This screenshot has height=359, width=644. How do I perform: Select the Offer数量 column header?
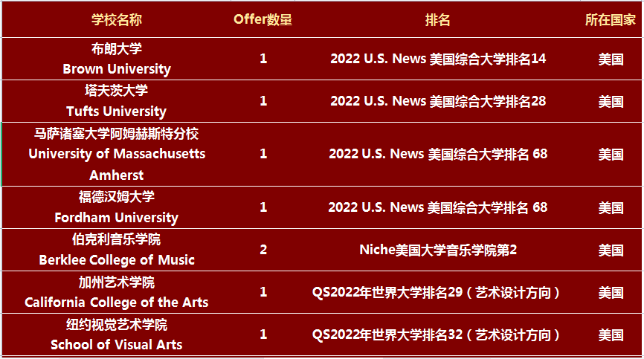tap(263, 20)
